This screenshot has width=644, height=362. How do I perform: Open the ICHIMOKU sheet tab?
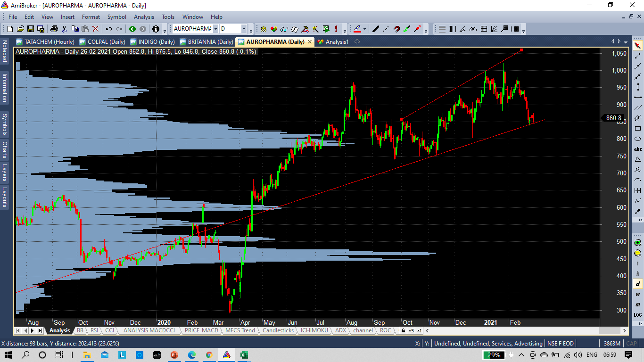(x=314, y=330)
